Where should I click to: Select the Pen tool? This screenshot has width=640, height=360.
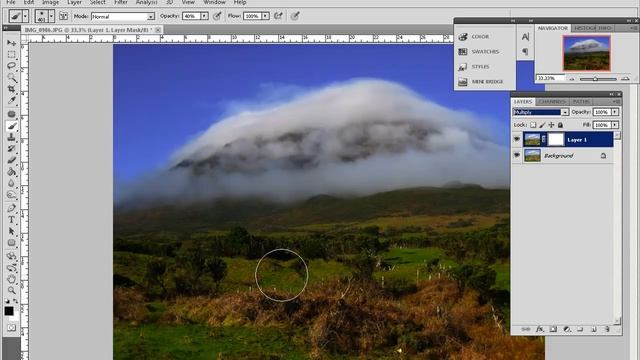click(x=11, y=208)
